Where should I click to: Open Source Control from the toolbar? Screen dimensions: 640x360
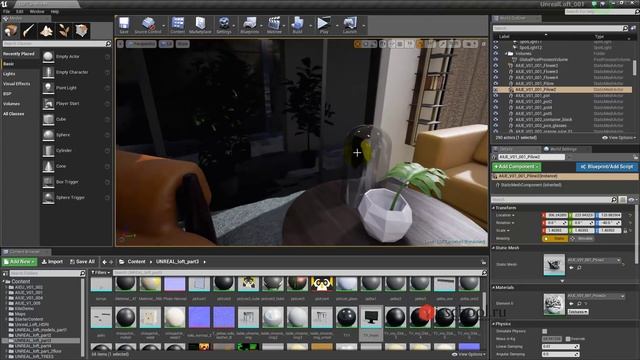[148, 24]
